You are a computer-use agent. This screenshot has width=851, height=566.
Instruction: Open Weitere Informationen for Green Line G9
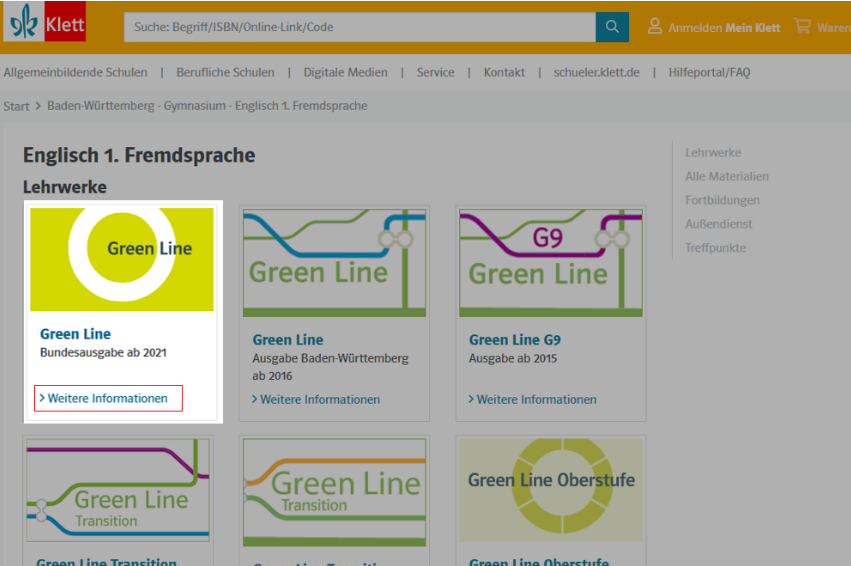coord(536,399)
